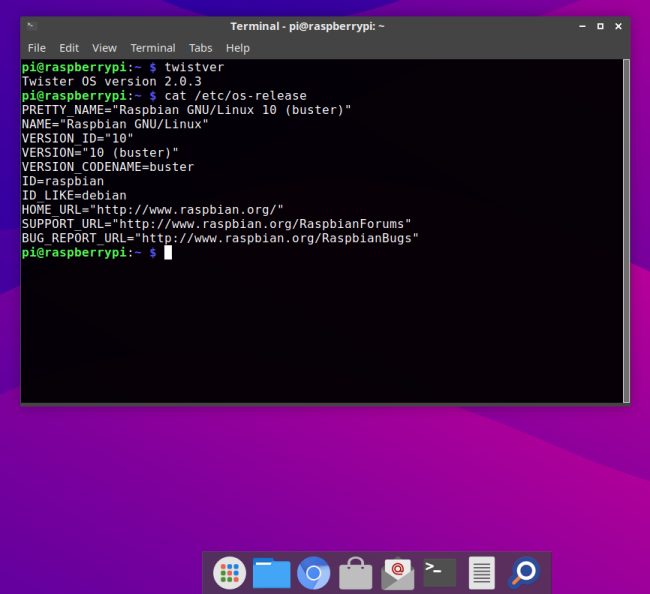Click the VERSION="10 (buster)" line
The height and width of the screenshot is (594, 650).
coord(100,153)
